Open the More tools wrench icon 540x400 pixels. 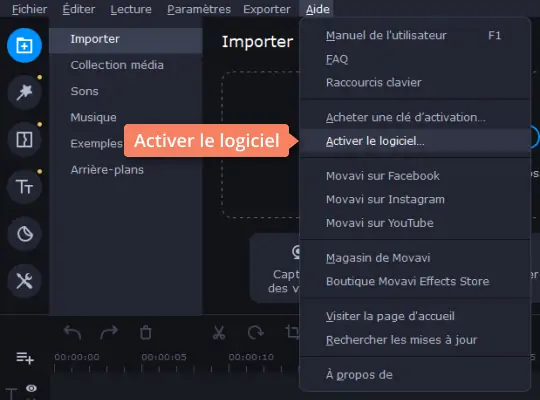24,281
